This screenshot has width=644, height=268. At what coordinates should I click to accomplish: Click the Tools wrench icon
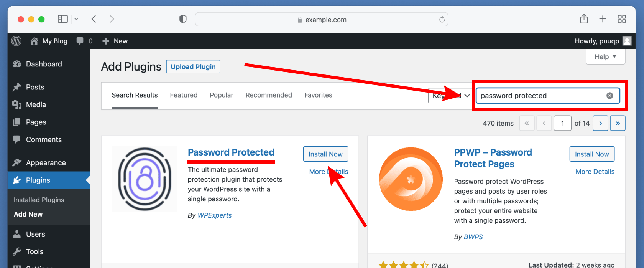tap(16, 251)
